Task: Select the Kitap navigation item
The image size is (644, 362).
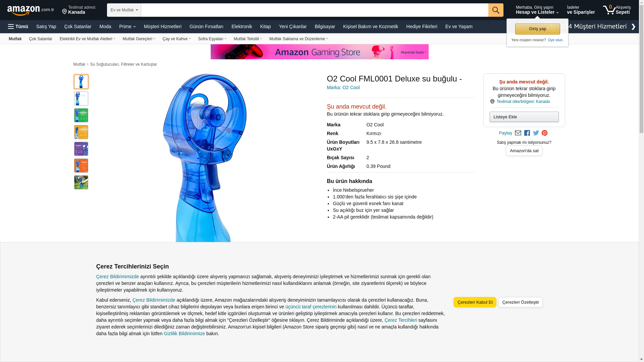Action: pyautogui.click(x=265, y=26)
